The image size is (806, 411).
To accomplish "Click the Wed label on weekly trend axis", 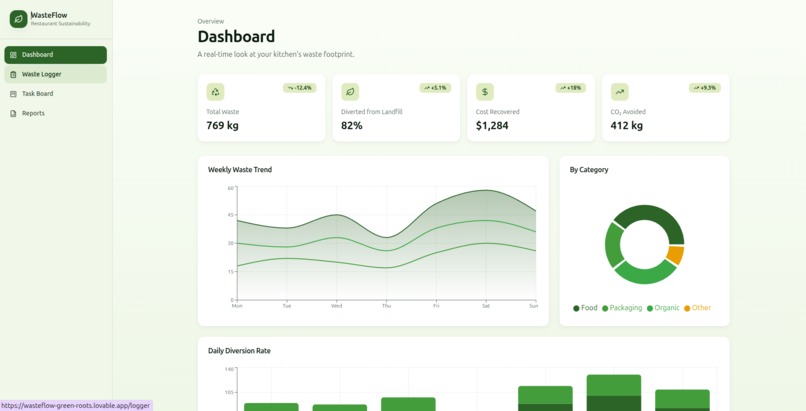I will pyautogui.click(x=337, y=306).
